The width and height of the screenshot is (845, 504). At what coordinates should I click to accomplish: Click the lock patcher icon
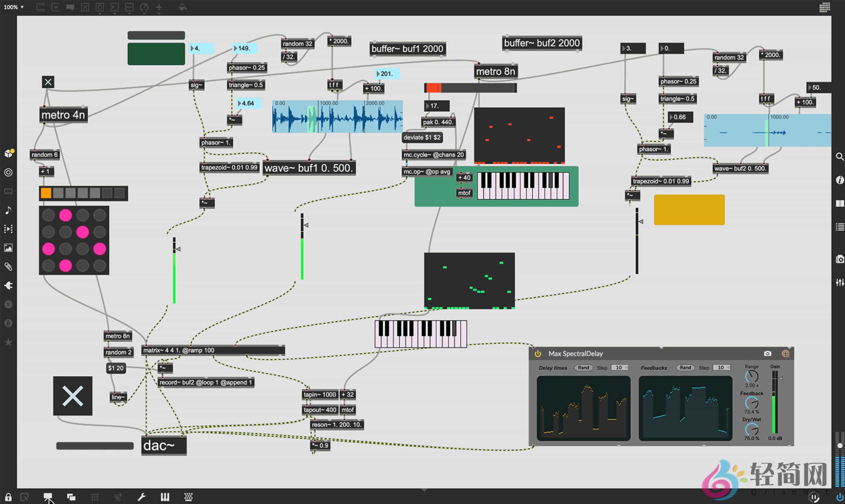pyautogui.click(x=8, y=497)
